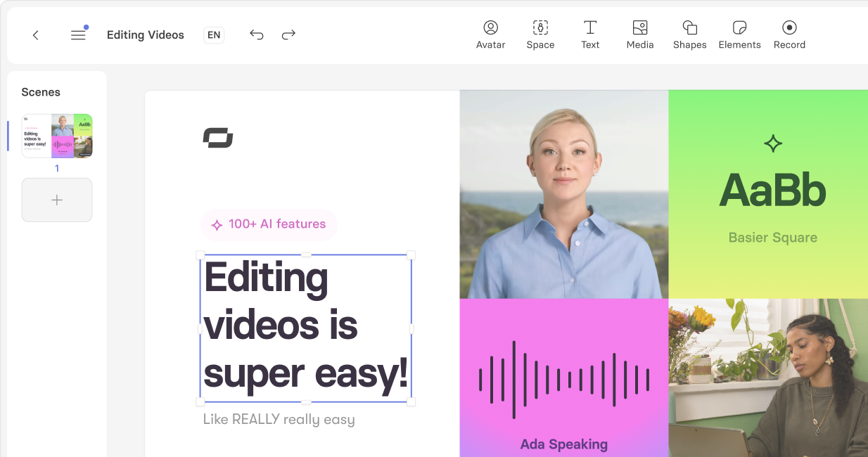Rename the Editing Videos project title
This screenshot has height=457, width=868.
(146, 35)
